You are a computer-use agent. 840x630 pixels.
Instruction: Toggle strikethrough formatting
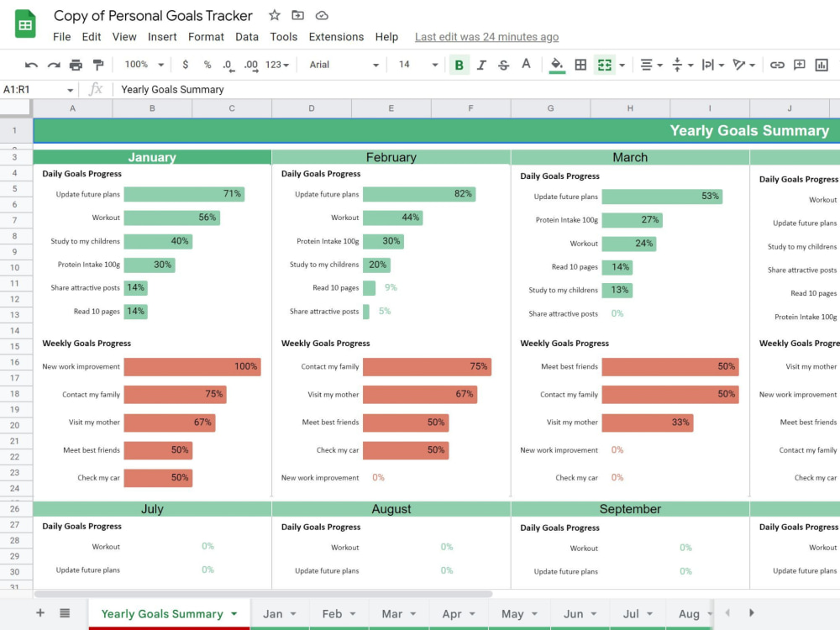(503, 65)
